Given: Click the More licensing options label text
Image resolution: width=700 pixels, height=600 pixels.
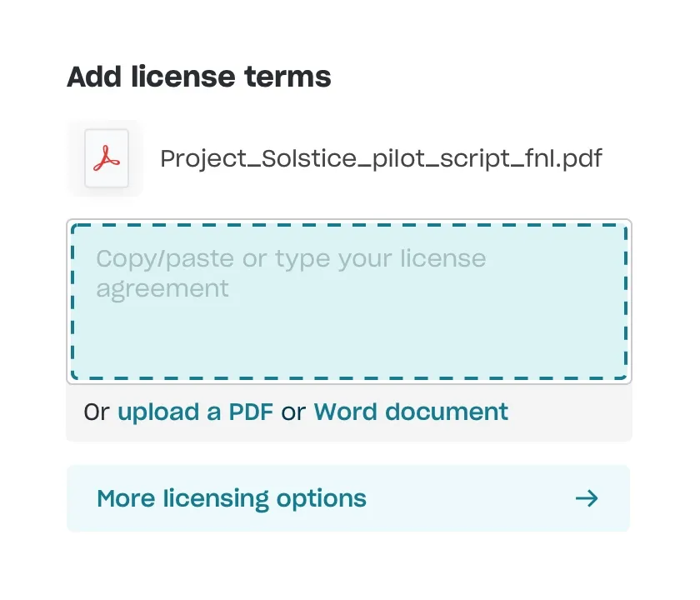Looking at the screenshot, I should 231,498.
